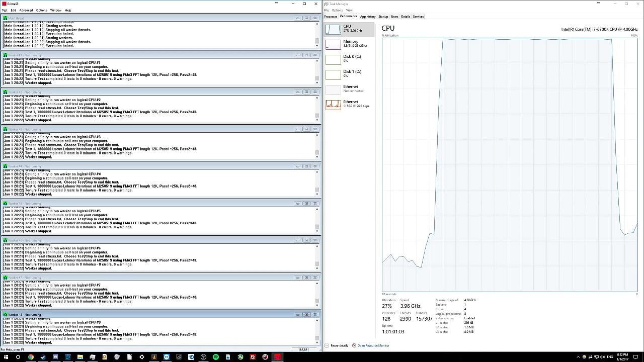Select the Memory panel in Task Manager sidebar
Viewport: 644px width, 362px height.
(349, 43)
